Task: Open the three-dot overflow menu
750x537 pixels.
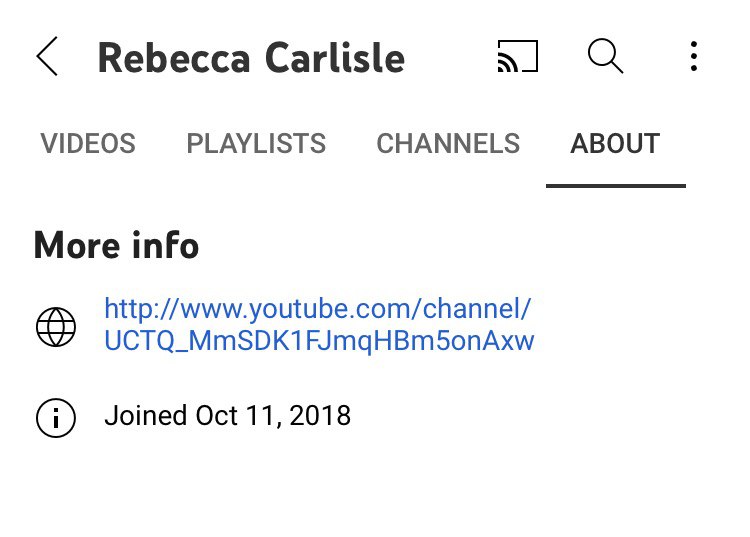Action: click(x=694, y=56)
